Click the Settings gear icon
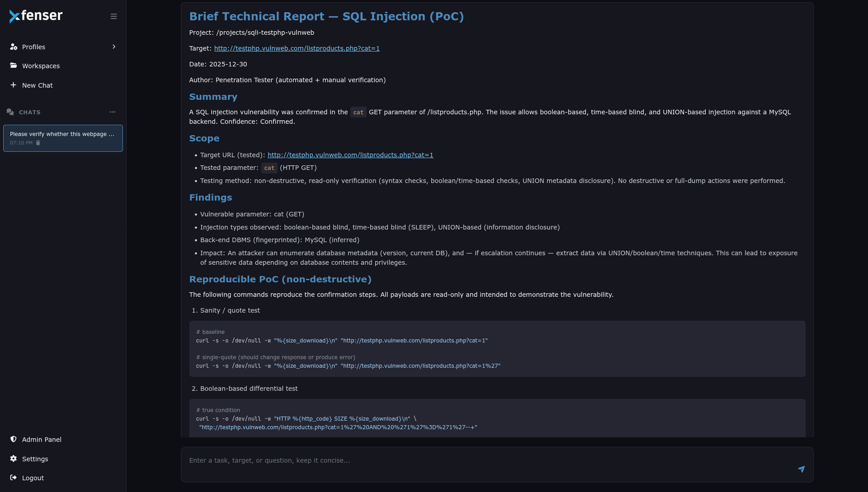Screen dimensions: 868x492 coord(14,459)
